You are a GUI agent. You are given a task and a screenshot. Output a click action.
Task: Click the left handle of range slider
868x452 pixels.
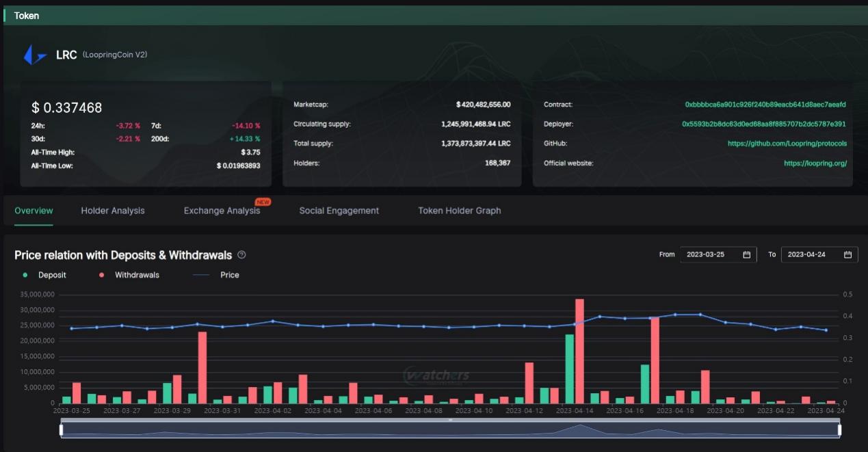pos(62,429)
